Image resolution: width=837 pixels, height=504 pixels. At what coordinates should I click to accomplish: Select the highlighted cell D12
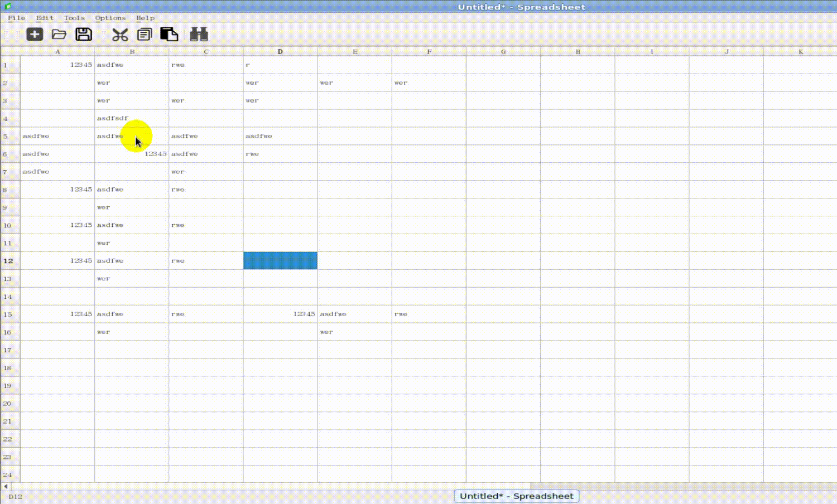(x=280, y=260)
